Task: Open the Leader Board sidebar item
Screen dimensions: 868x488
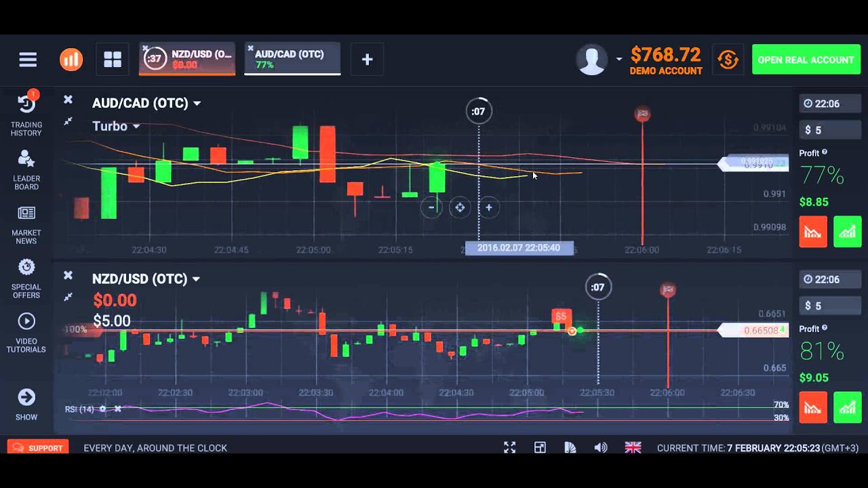Action: (x=26, y=169)
